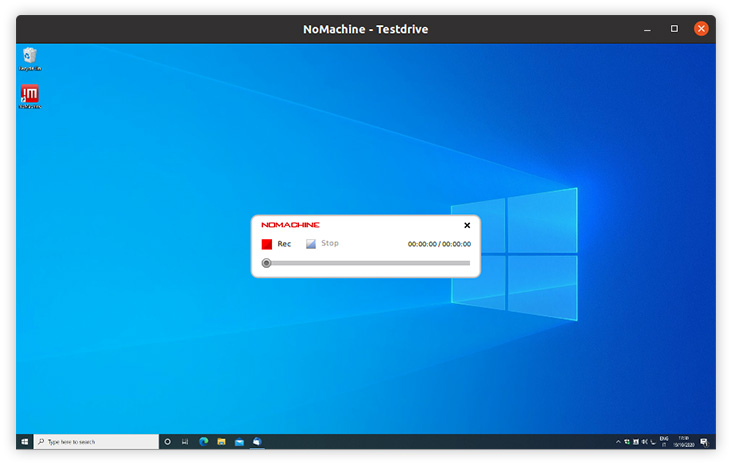Click the recording progress slider handle

(x=266, y=263)
